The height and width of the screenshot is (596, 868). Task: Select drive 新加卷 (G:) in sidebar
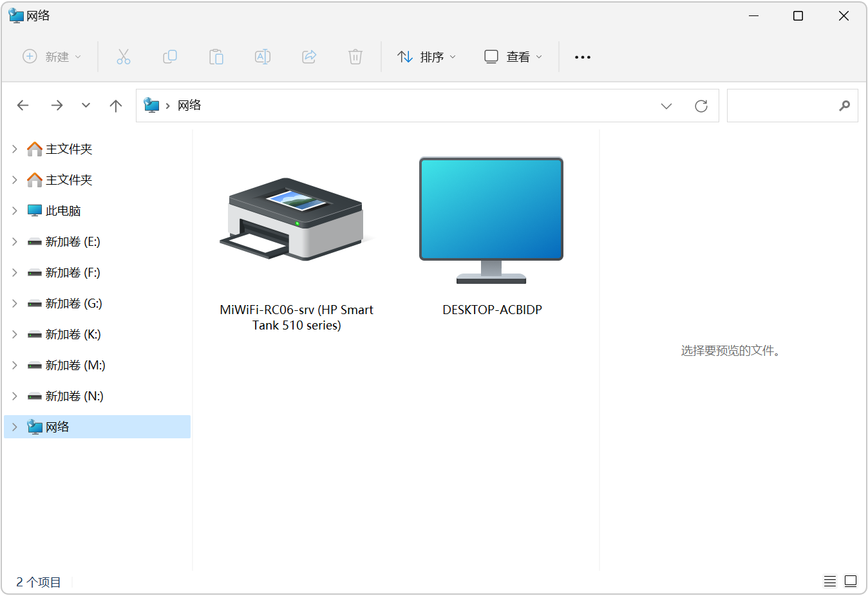coord(97,303)
